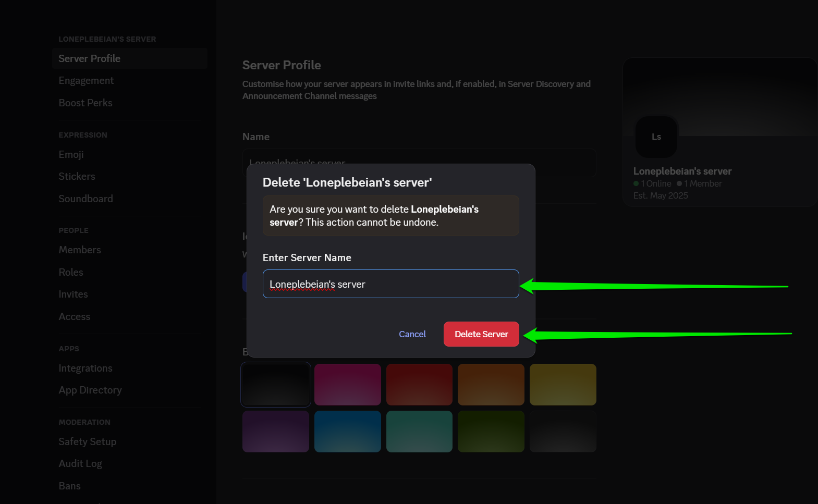View server Invites
Image resolution: width=818 pixels, height=504 pixels.
click(74, 294)
